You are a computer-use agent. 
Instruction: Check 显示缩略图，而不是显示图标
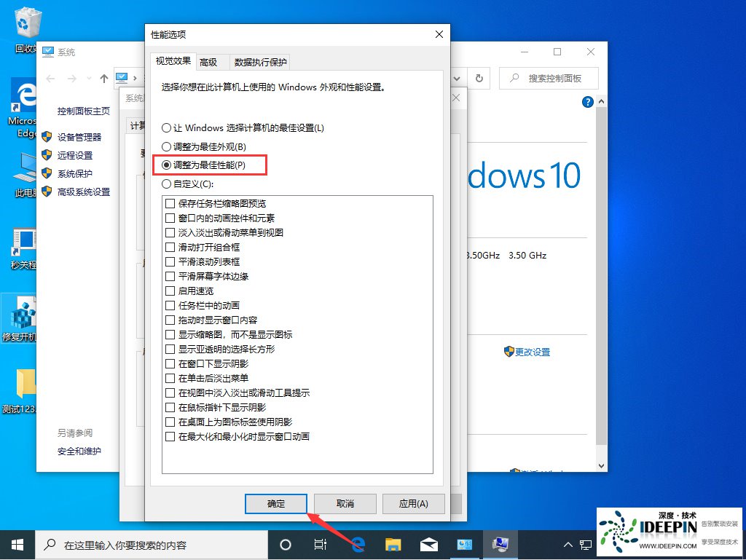point(170,335)
